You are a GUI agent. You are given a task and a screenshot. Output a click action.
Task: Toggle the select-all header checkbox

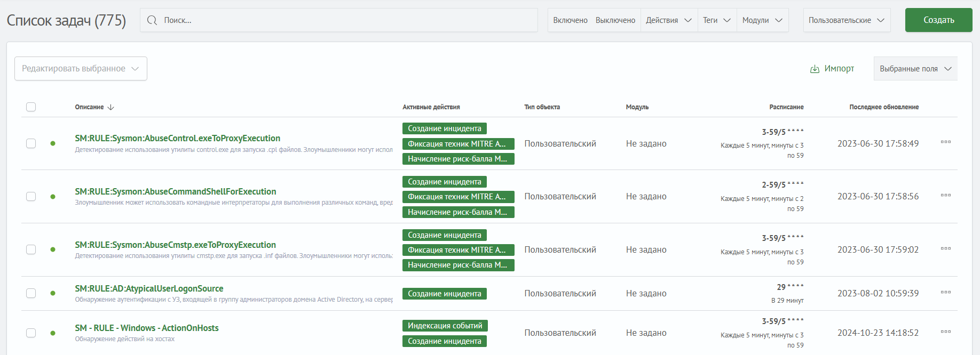point(31,107)
